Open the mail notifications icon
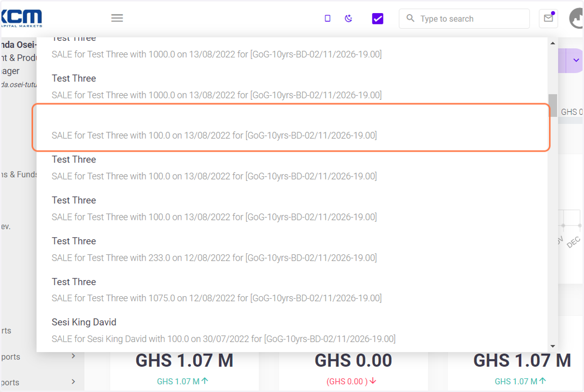 [x=548, y=18]
